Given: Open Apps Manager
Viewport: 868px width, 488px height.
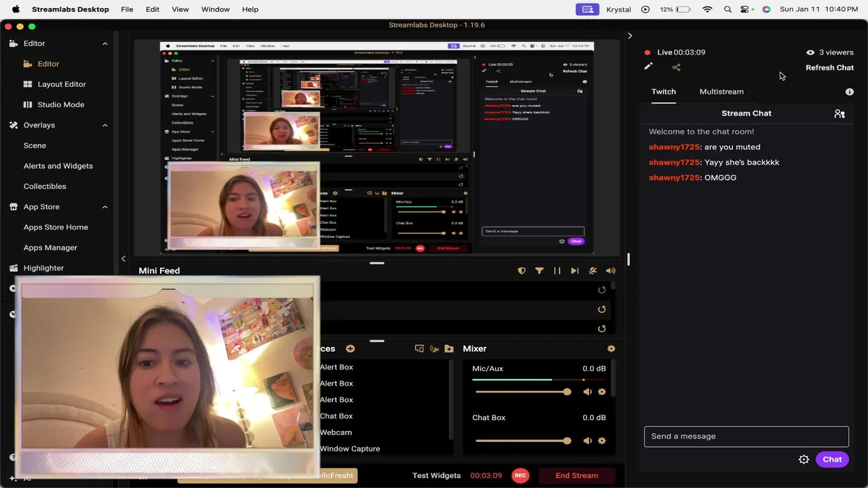Looking at the screenshot, I should (50, 247).
